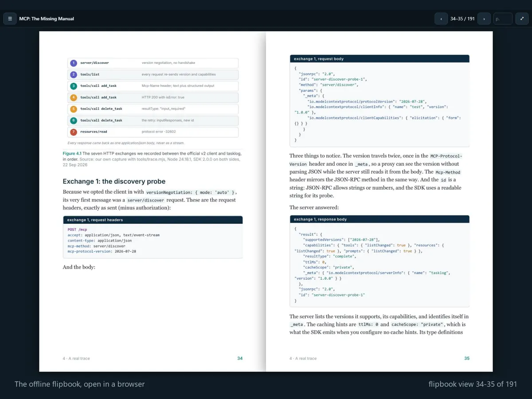This screenshot has height=399, width=532.
Task: Click "HTTP 200 with isError: true" text
Action: coord(163,98)
